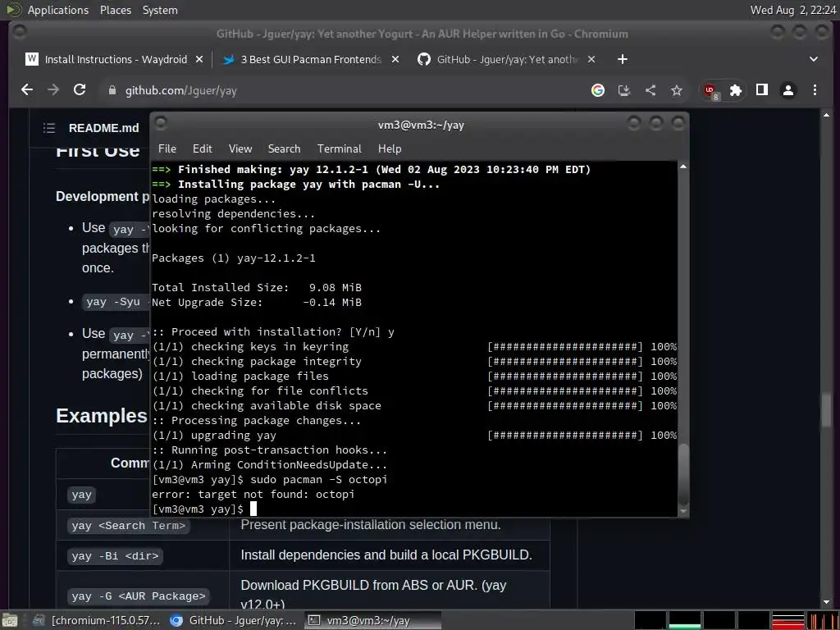Open the terminal Edit menu
The height and width of the screenshot is (630, 840).
(x=203, y=148)
